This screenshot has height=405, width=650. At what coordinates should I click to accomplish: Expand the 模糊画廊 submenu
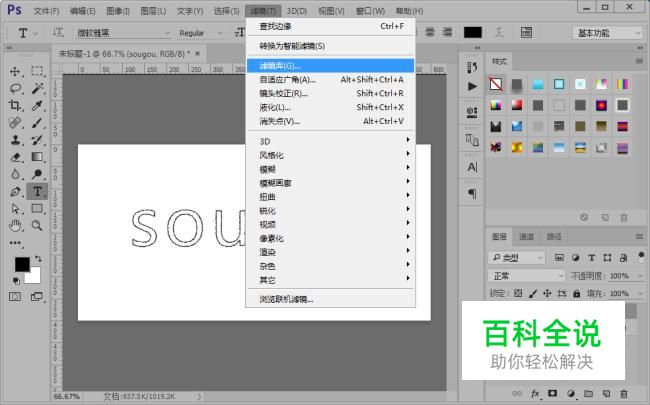(x=331, y=183)
